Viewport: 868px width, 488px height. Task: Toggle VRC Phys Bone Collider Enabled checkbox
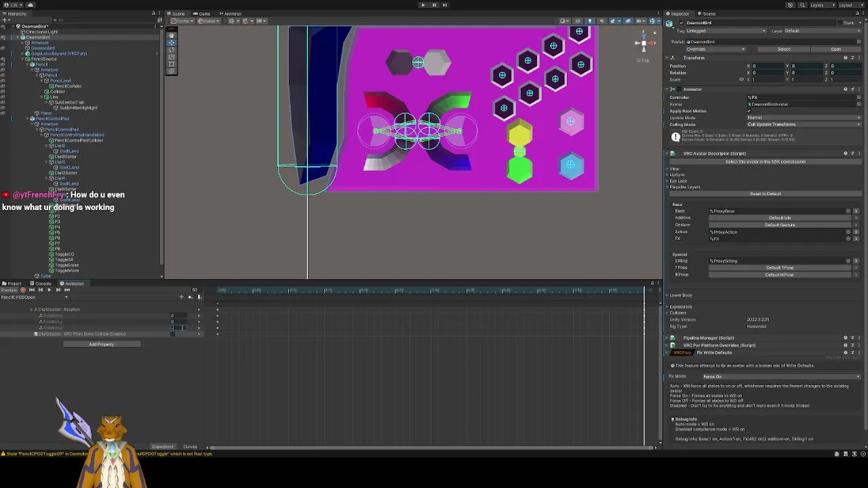click(x=173, y=334)
